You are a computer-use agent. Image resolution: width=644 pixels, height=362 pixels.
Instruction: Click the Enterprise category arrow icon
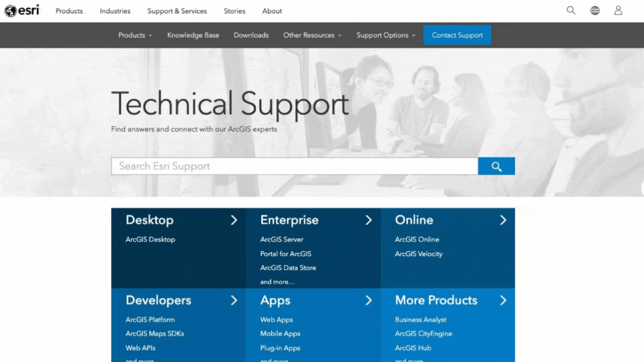coord(369,220)
